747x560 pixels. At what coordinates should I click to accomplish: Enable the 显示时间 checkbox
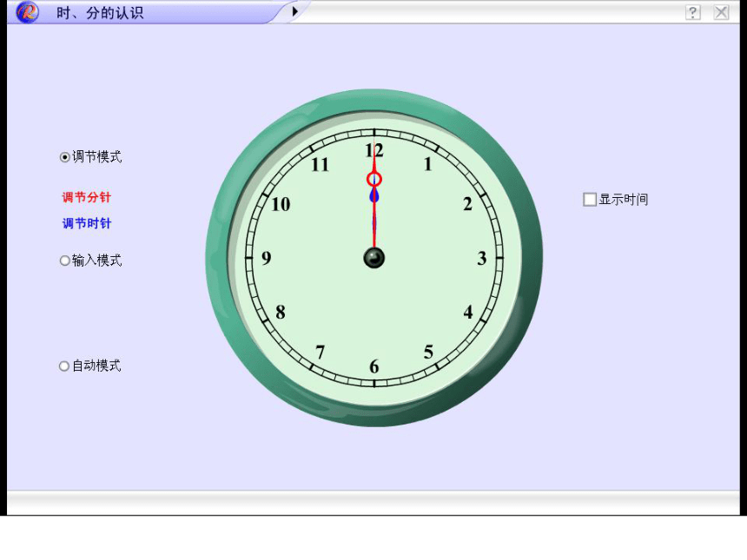tap(590, 200)
